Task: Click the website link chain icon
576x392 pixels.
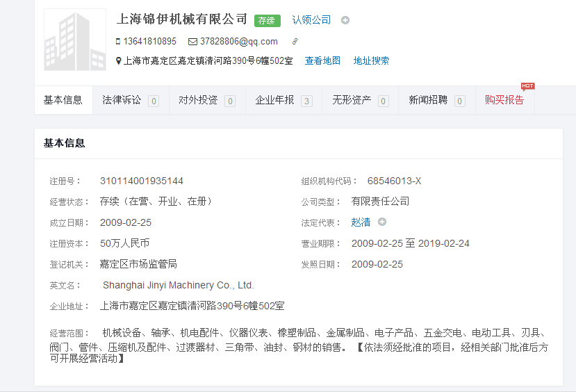Action: (x=295, y=42)
